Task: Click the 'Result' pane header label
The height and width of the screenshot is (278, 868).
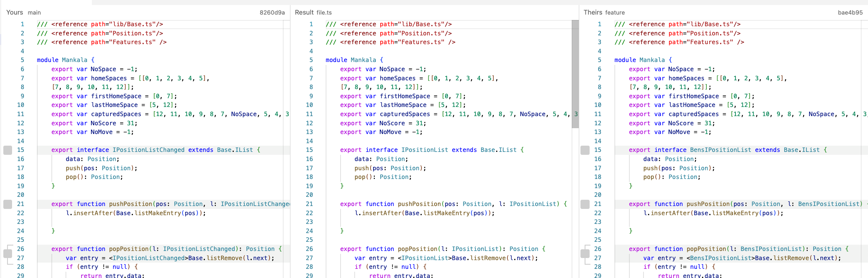Action: [x=304, y=12]
